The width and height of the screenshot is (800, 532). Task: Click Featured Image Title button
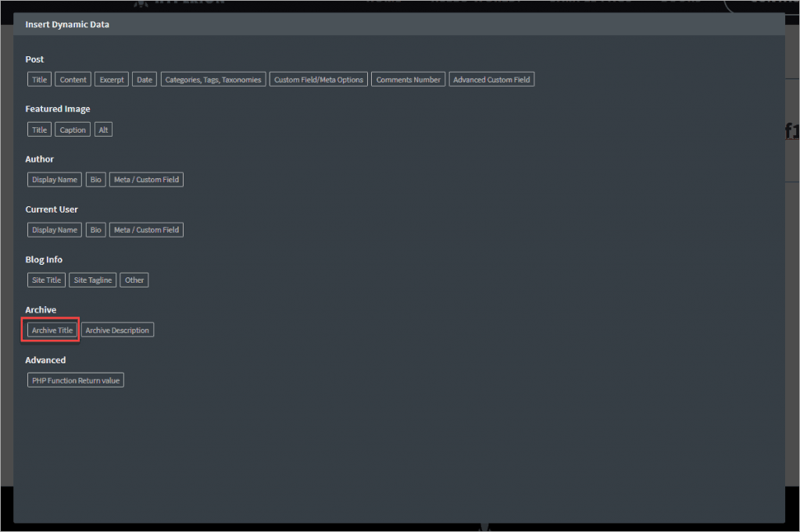point(39,130)
